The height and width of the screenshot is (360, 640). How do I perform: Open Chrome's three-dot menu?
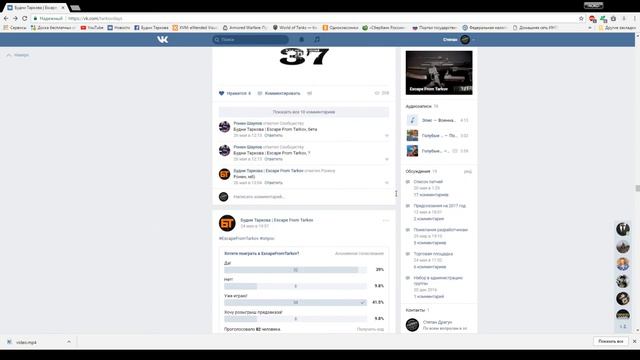634,18
